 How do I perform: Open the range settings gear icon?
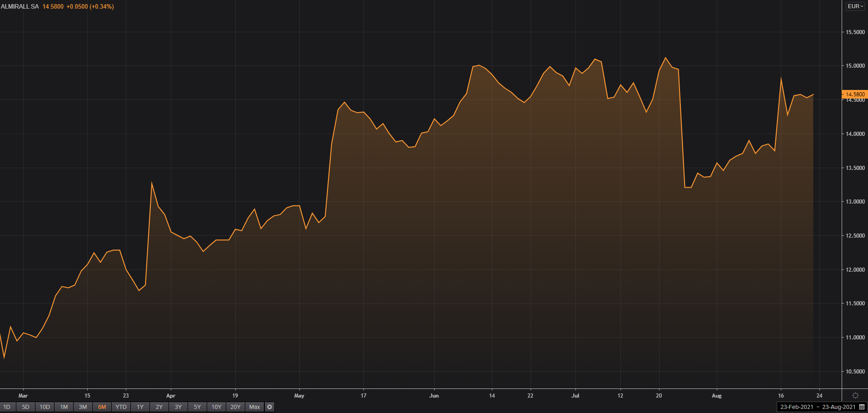click(269, 407)
